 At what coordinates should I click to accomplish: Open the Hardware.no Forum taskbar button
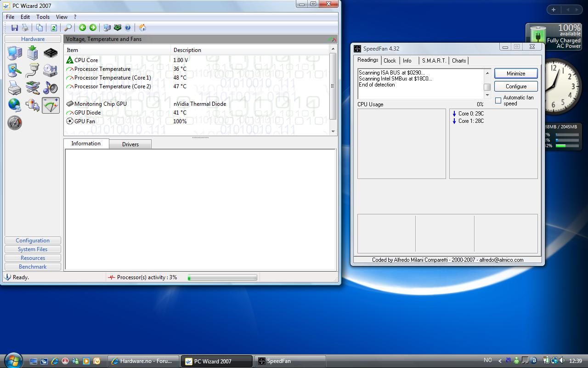coord(143,361)
